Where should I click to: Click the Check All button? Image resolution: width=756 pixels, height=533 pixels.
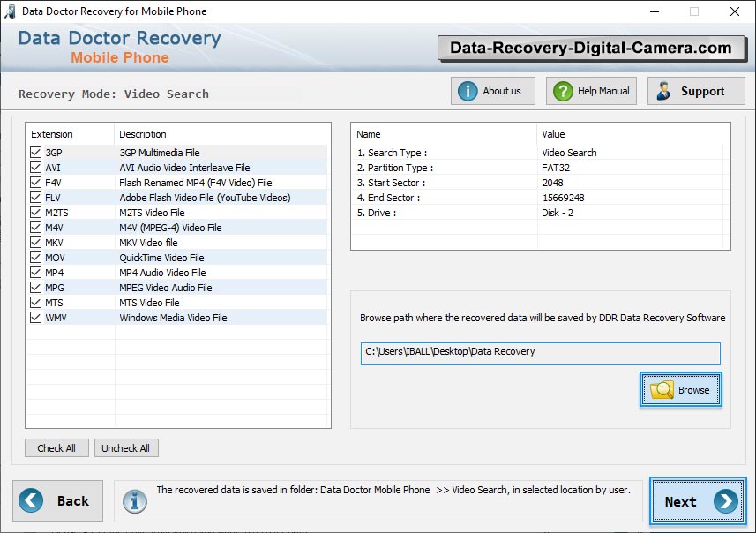[56, 448]
